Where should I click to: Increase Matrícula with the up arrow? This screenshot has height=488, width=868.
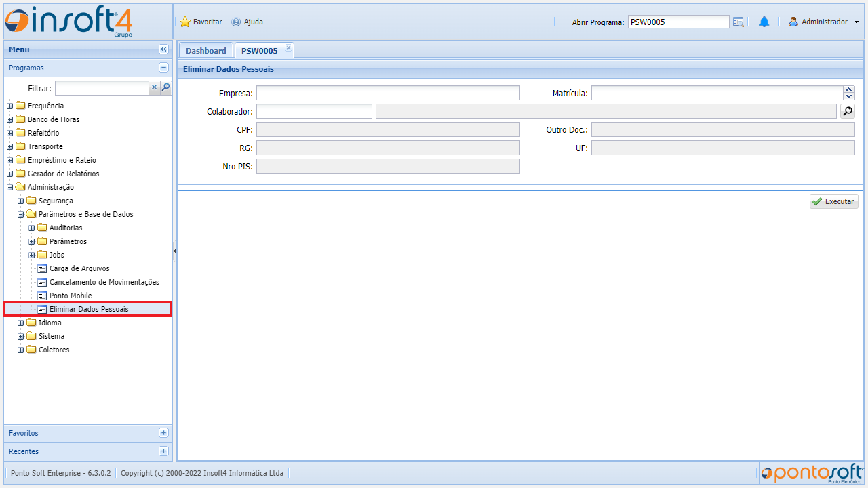click(848, 89)
